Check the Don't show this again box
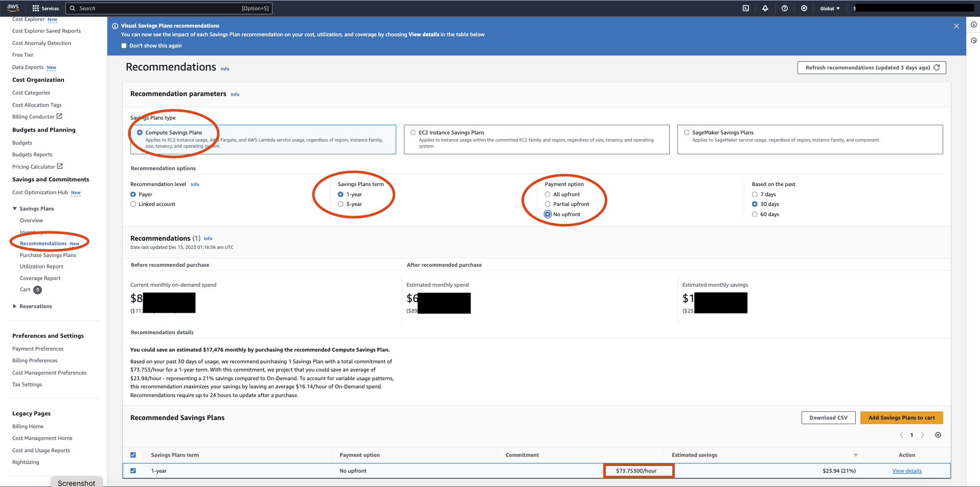 [x=124, y=45]
